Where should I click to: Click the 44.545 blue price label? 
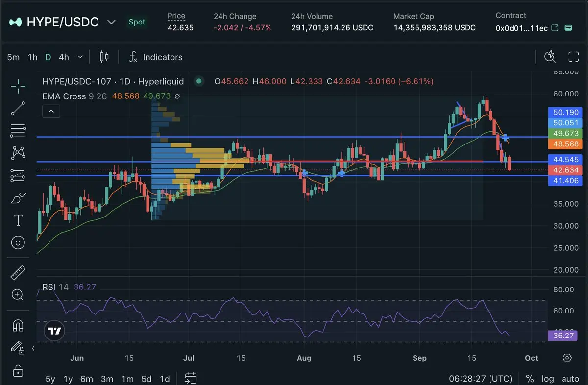click(x=565, y=159)
